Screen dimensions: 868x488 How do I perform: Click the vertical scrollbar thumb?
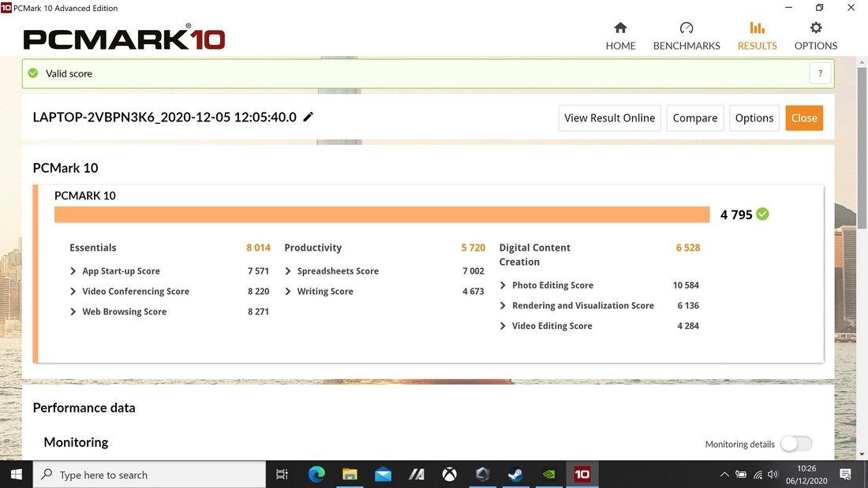coord(862,147)
